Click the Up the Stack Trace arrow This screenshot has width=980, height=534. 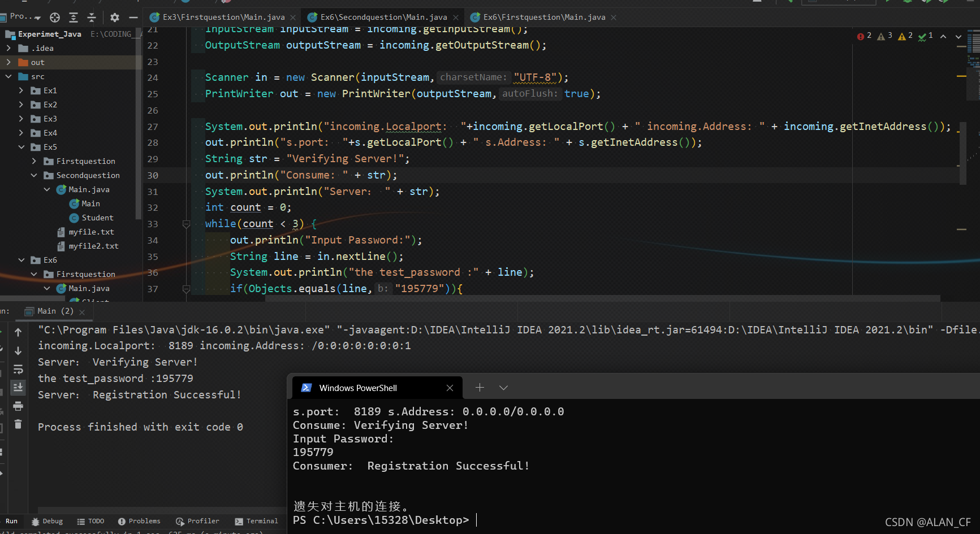tap(18, 332)
